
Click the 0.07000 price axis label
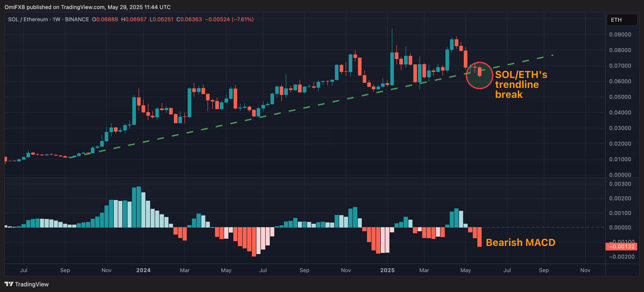pos(620,66)
